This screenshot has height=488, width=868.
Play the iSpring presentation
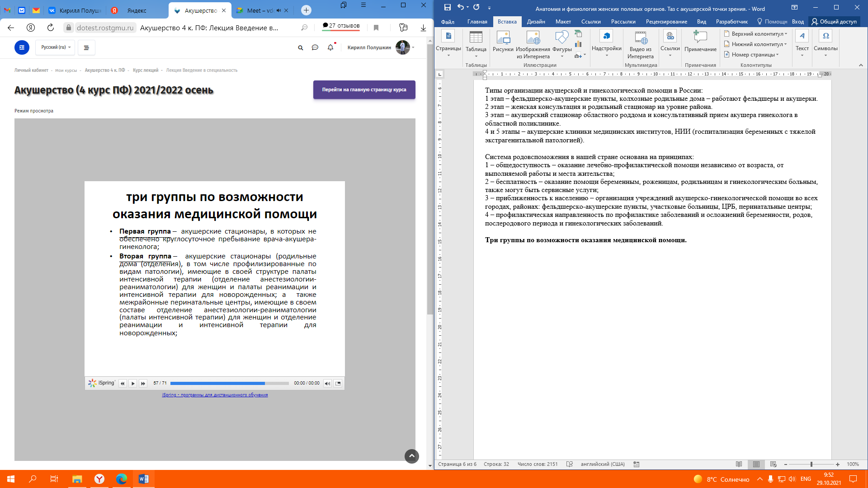(133, 383)
